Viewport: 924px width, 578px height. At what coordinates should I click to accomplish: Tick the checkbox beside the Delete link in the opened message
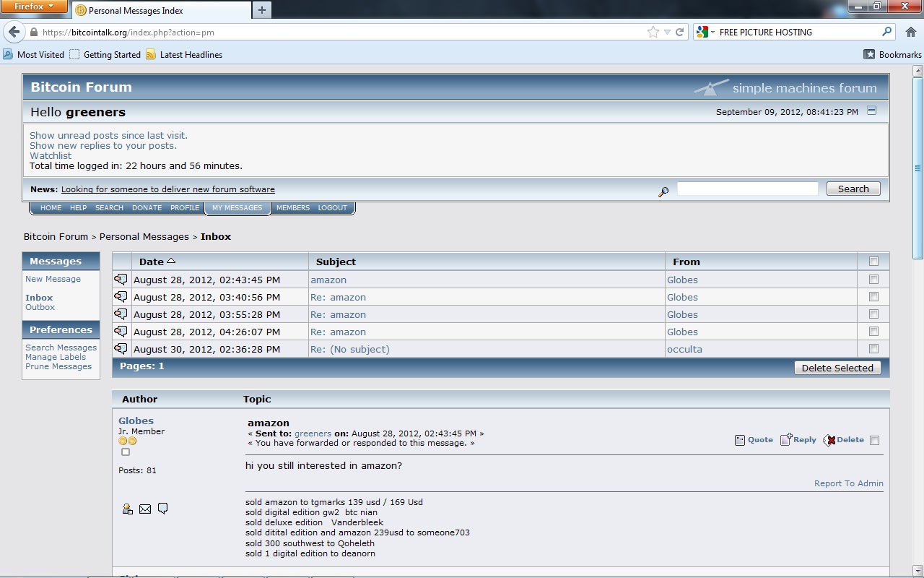coord(875,440)
